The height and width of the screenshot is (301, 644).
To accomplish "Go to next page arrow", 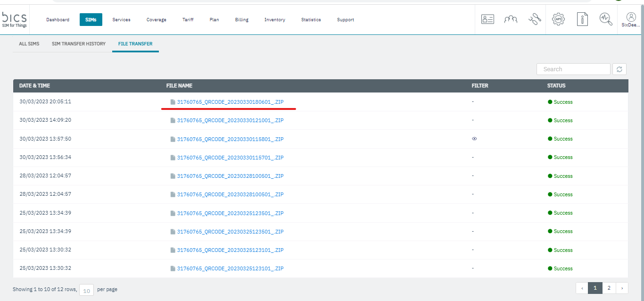I will (622, 288).
